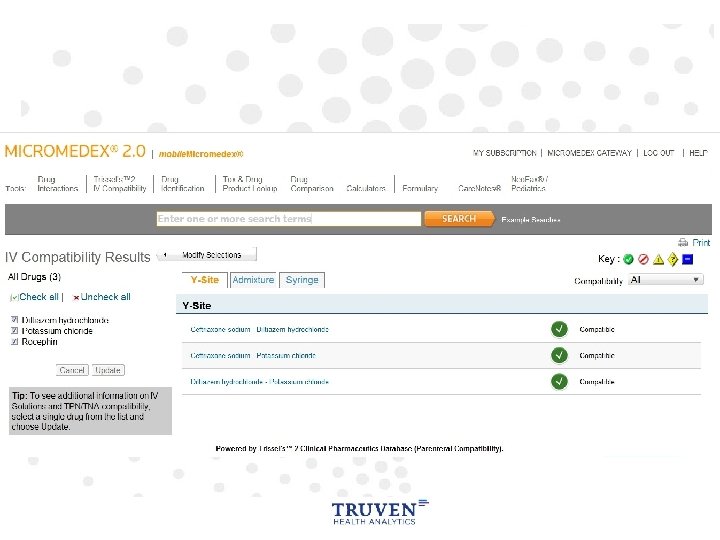
Task: Open the Drug Comparison tool
Action: (x=312, y=184)
